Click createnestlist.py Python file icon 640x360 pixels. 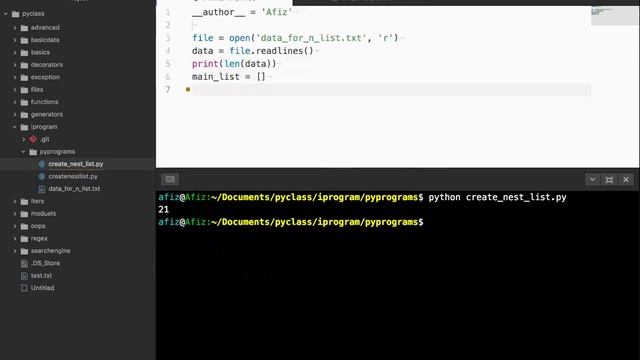tap(42, 176)
